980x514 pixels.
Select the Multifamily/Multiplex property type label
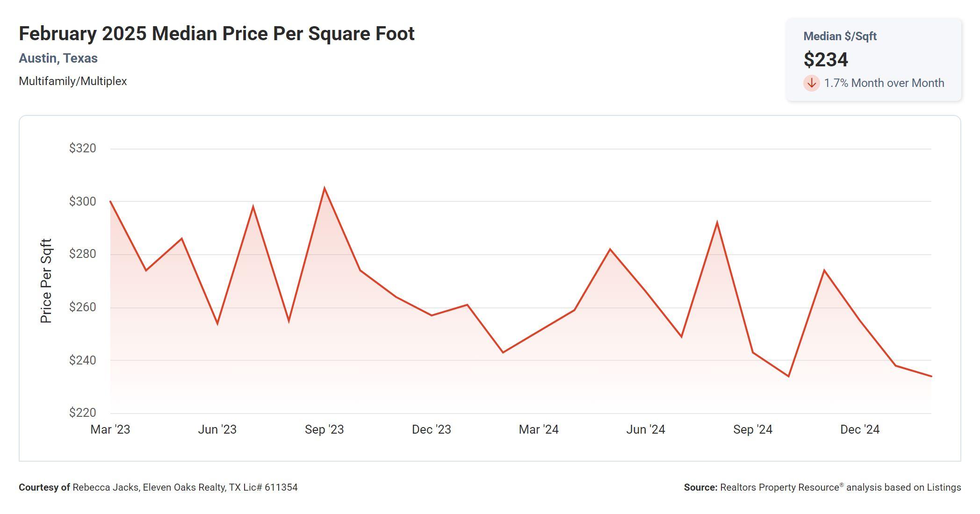coord(73,81)
